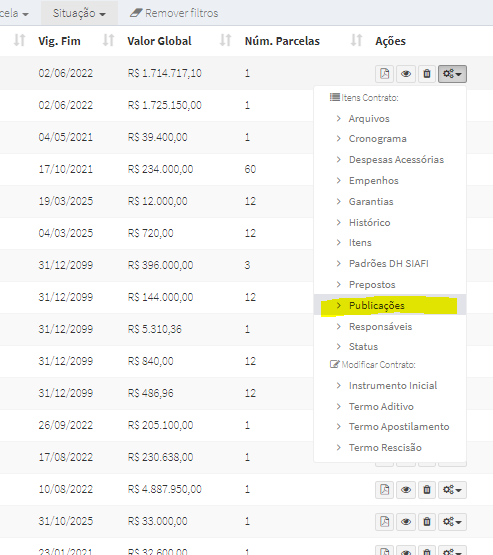Open gear actions dropdown in first row

[452, 74]
